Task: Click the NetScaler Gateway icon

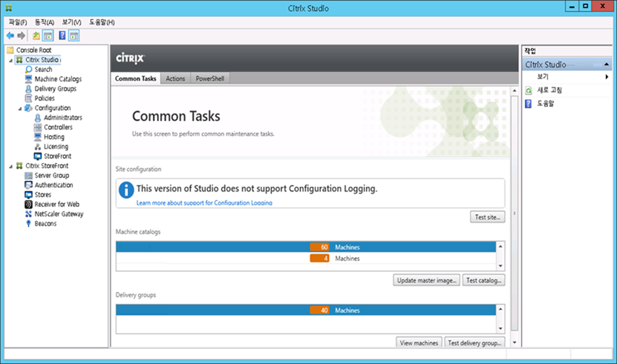Action: 29,214
